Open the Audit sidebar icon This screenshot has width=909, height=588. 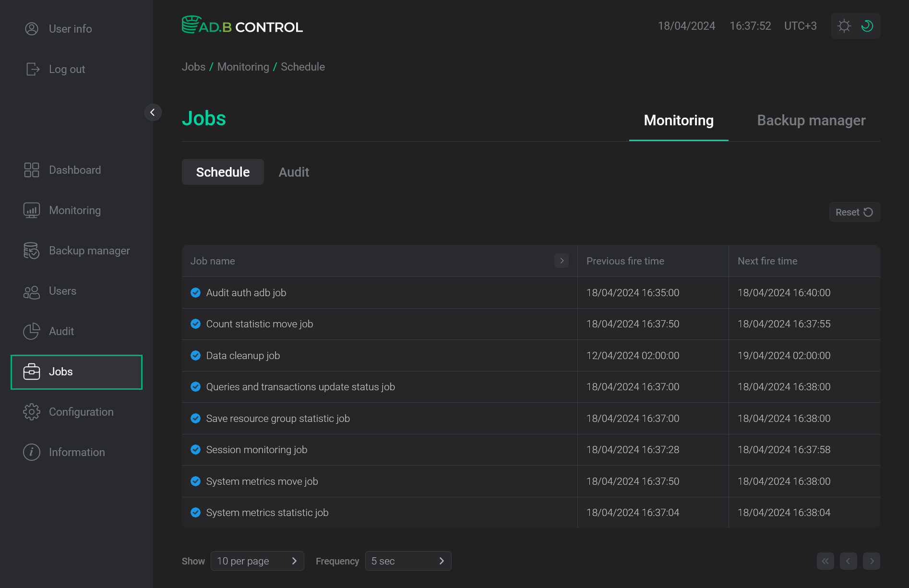coord(32,331)
